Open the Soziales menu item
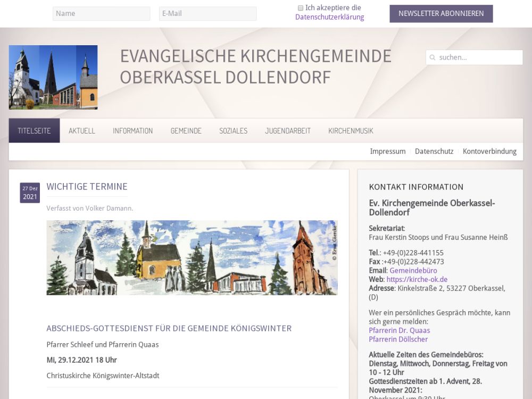The width and height of the screenshot is (532, 399). coord(233,131)
